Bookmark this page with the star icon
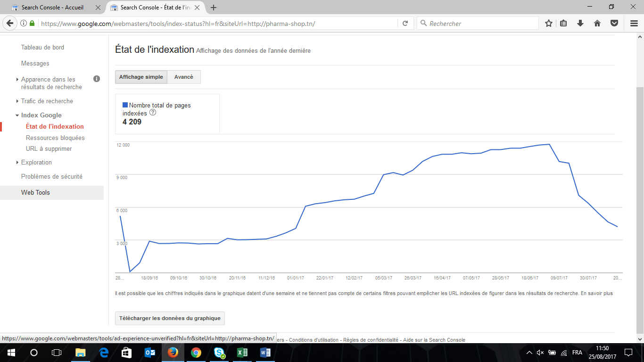Image resolution: width=644 pixels, height=362 pixels. [549, 23]
